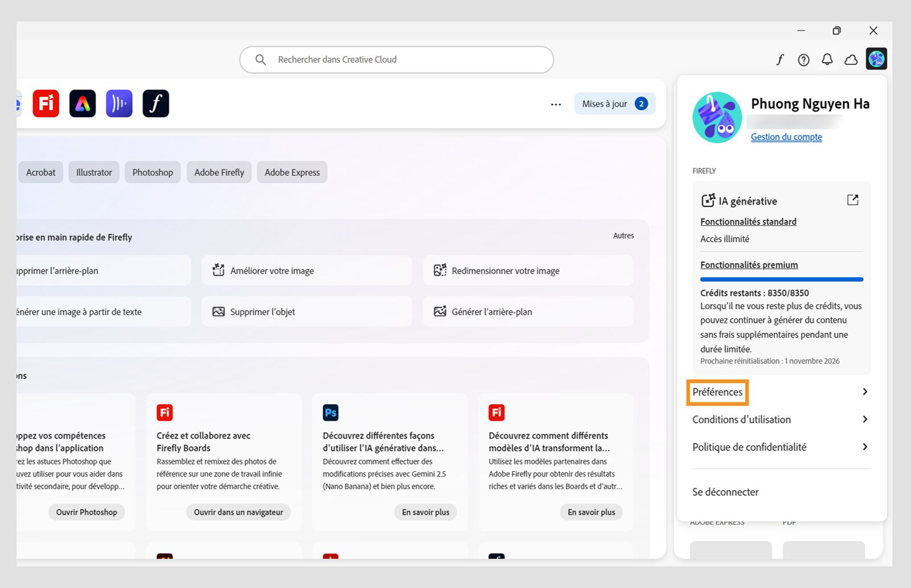Click the Fi icon on partner models card

pyautogui.click(x=496, y=413)
